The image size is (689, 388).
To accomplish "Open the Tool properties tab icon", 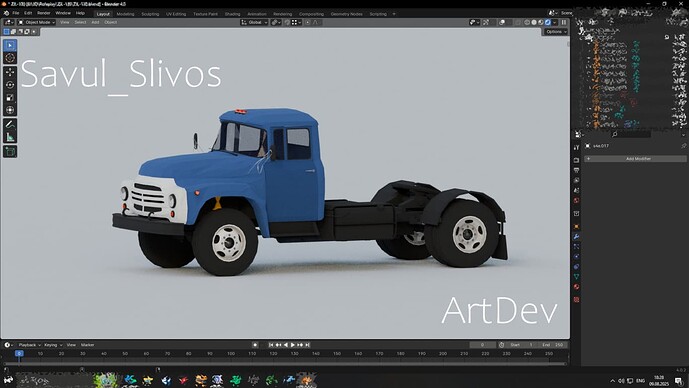I will pos(577,148).
